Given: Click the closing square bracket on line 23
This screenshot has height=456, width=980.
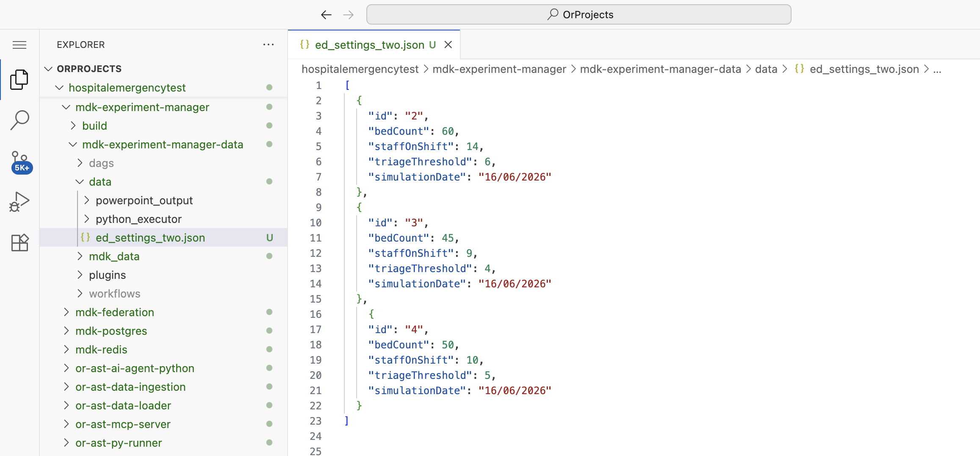Looking at the screenshot, I should 347,421.
